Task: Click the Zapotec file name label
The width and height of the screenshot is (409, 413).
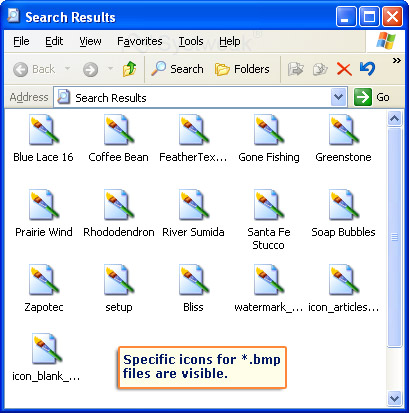Action: point(44,307)
